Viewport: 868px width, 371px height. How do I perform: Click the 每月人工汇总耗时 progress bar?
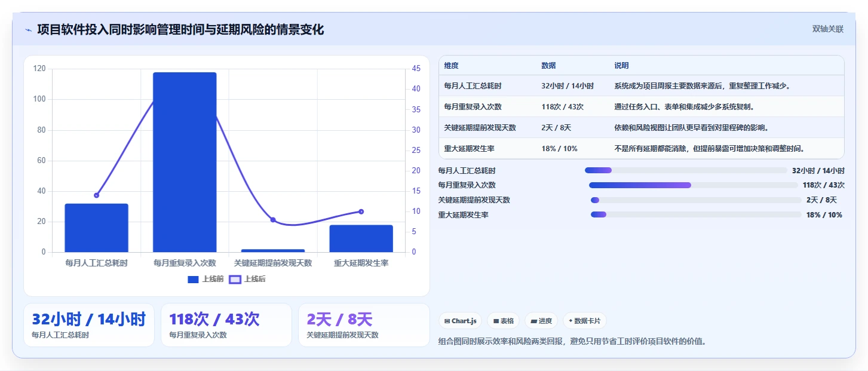(x=686, y=170)
